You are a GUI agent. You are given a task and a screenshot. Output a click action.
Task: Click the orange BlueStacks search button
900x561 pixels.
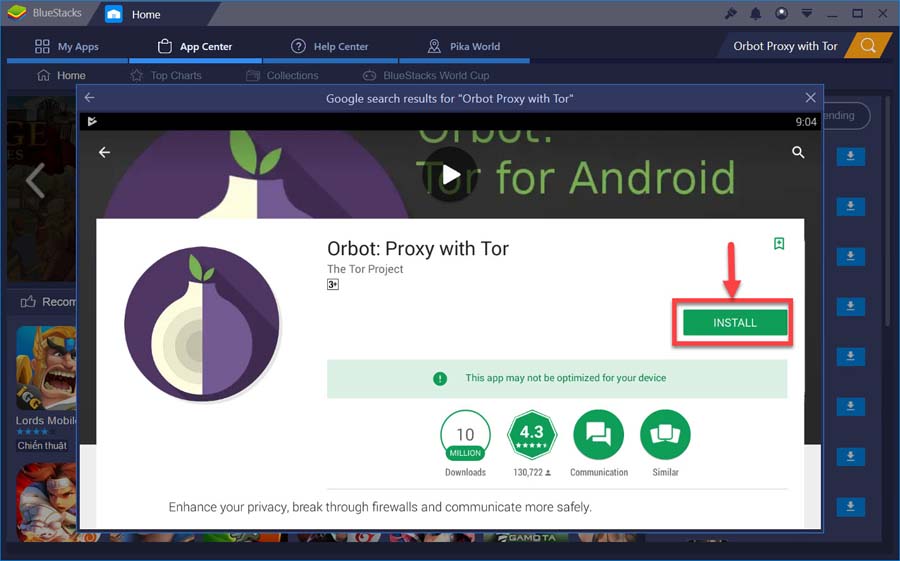[x=868, y=45]
